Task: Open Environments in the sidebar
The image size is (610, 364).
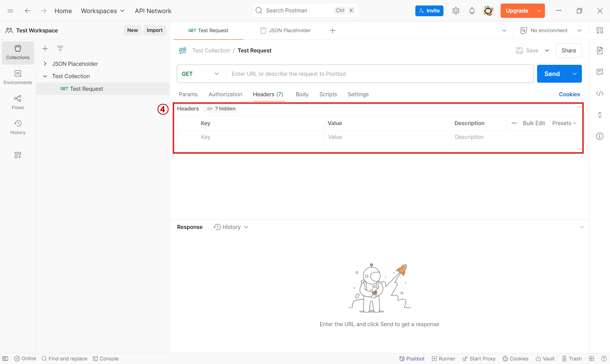Action: pos(18,78)
